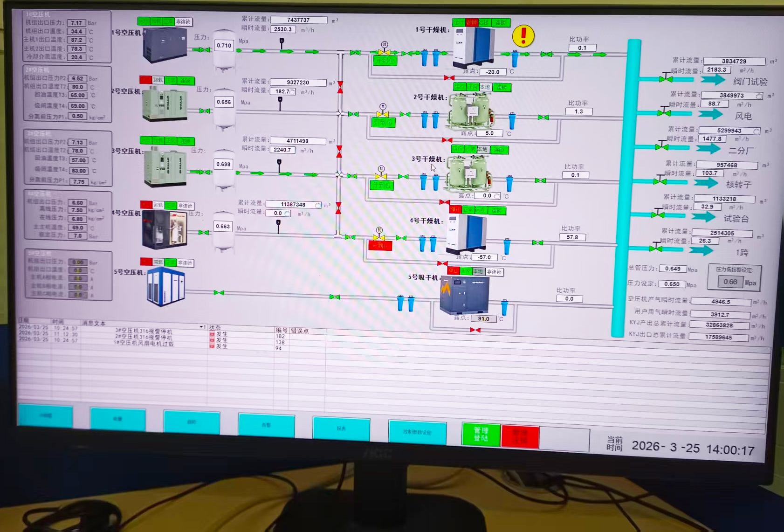Toggle 非连锁 status on 5号吸干机

[494, 272]
